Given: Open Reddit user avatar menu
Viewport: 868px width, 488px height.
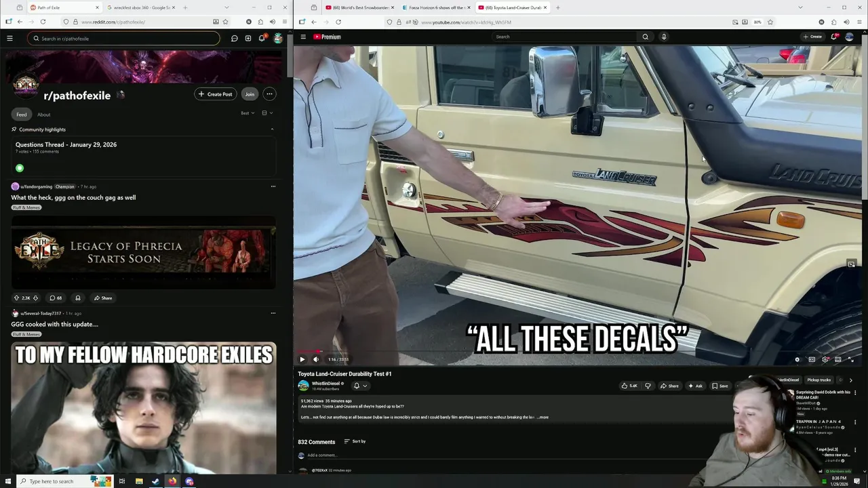Looking at the screenshot, I should click(x=278, y=39).
